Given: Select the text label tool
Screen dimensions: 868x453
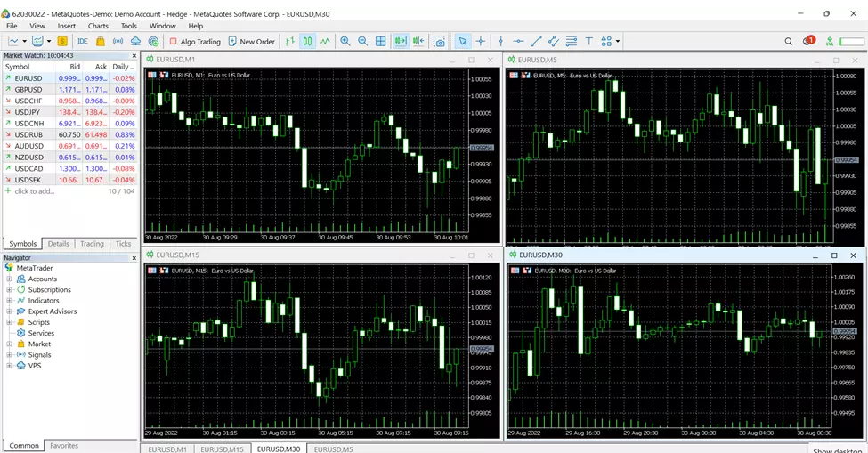Looking at the screenshot, I should (x=588, y=41).
